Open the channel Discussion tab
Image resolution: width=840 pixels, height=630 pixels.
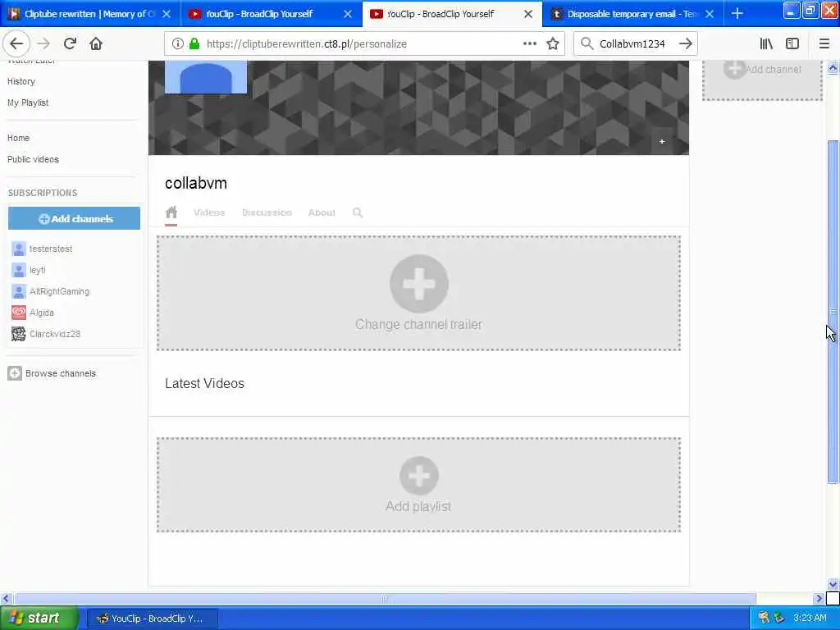(267, 212)
